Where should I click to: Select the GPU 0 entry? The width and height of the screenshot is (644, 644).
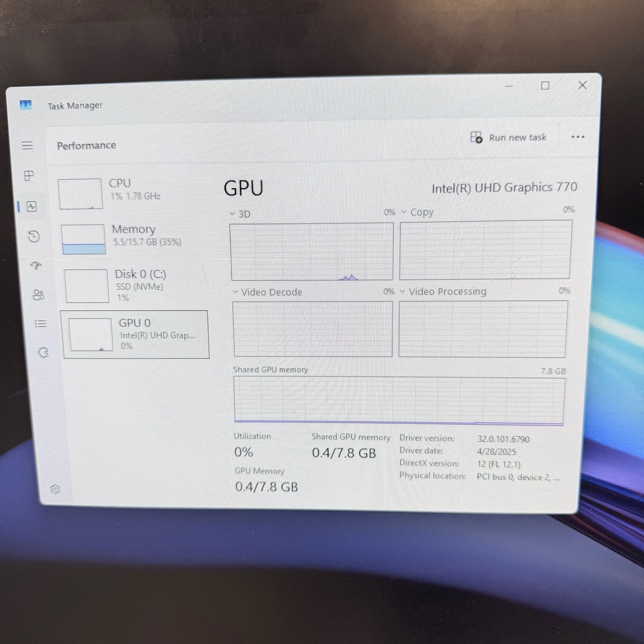click(135, 334)
